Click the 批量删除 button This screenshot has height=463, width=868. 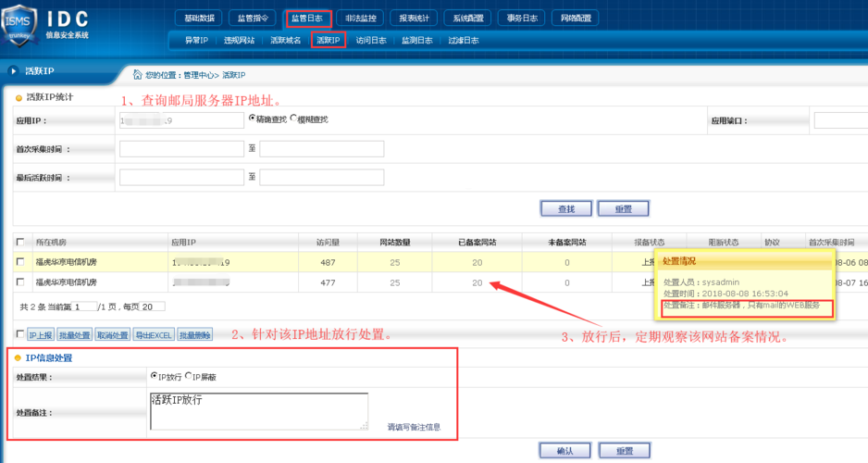coord(195,334)
